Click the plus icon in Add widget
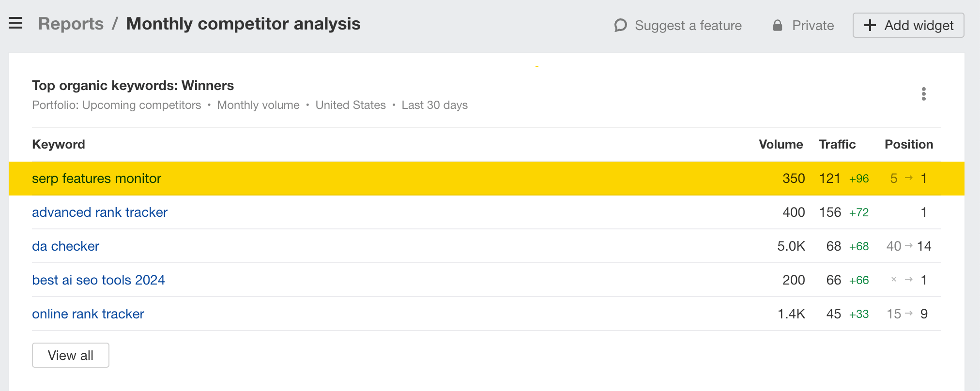Image resolution: width=980 pixels, height=391 pixels. [870, 25]
